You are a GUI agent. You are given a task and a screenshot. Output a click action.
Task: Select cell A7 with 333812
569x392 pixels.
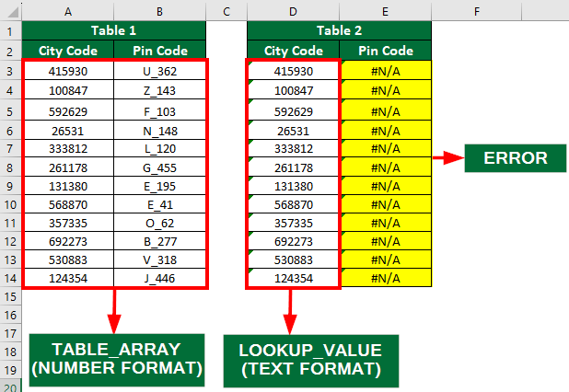(x=68, y=149)
